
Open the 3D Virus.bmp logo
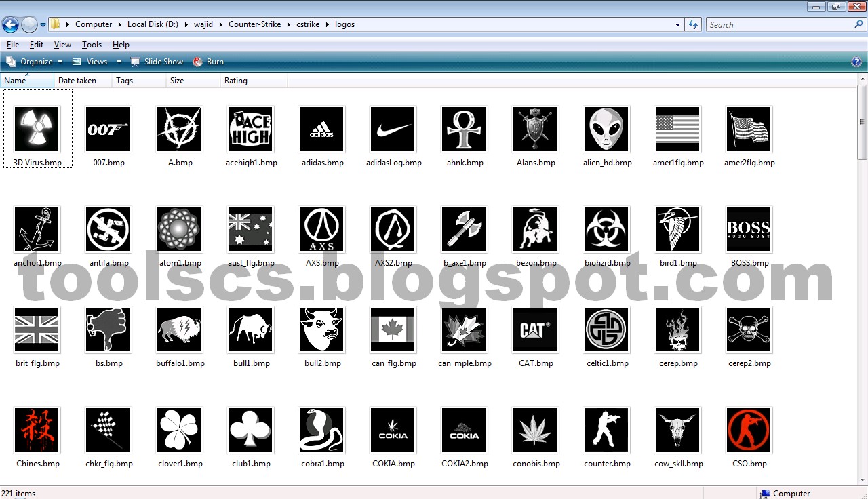point(37,129)
